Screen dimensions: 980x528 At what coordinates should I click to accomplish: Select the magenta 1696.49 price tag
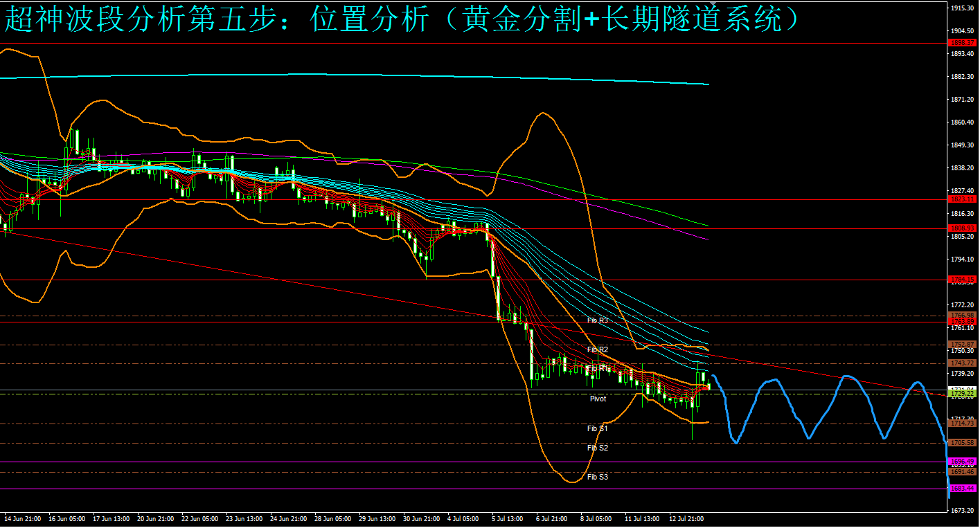[x=962, y=462]
